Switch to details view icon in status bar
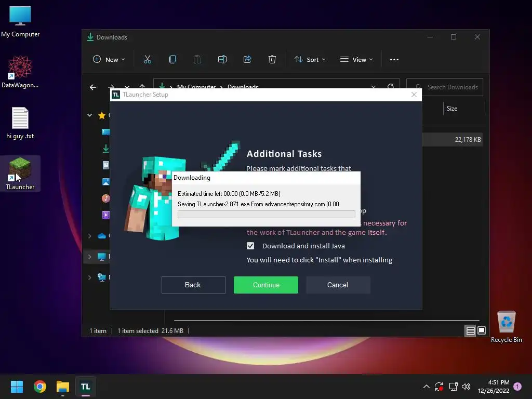Image resolution: width=532 pixels, height=399 pixels. 470,330
